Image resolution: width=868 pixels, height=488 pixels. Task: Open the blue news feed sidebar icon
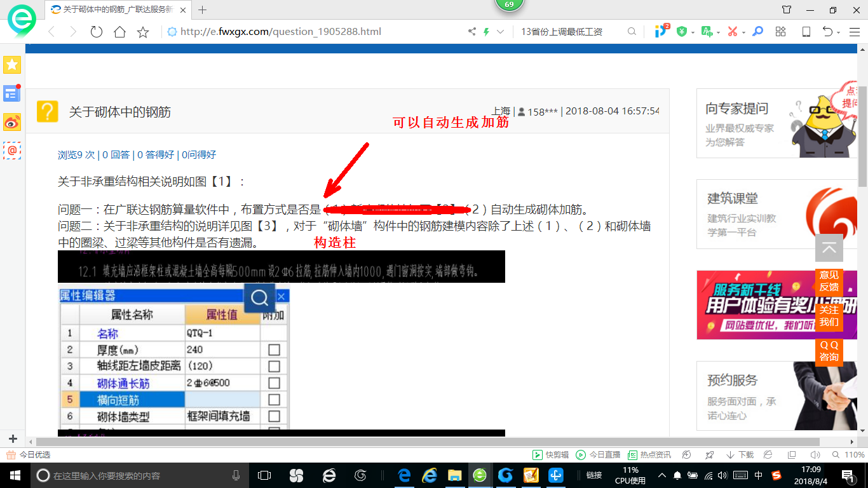click(x=12, y=93)
